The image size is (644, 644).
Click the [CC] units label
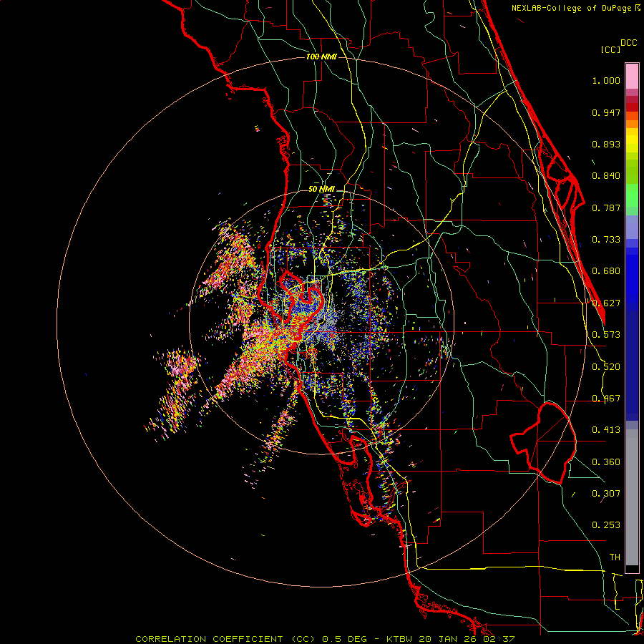click(x=610, y=49)
